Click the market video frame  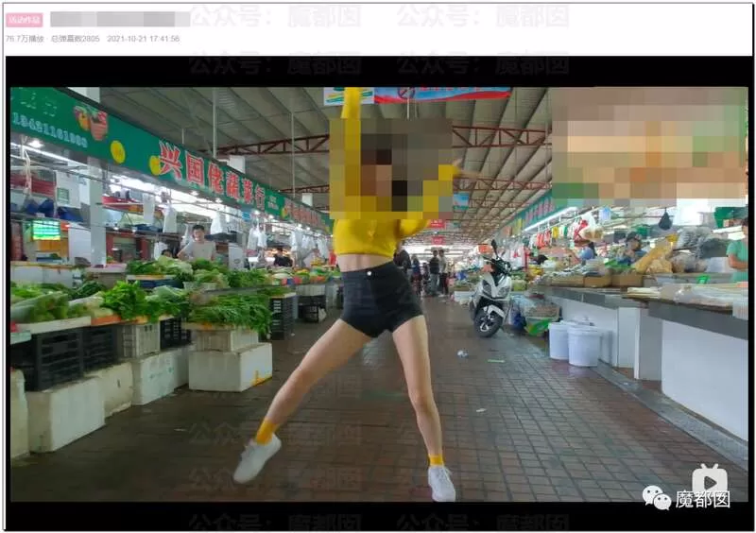[x=379, y=294]
